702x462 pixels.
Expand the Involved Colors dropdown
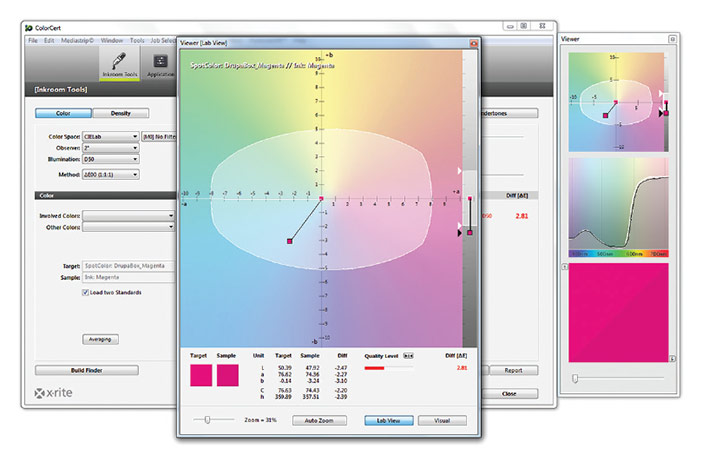(128, 216)
